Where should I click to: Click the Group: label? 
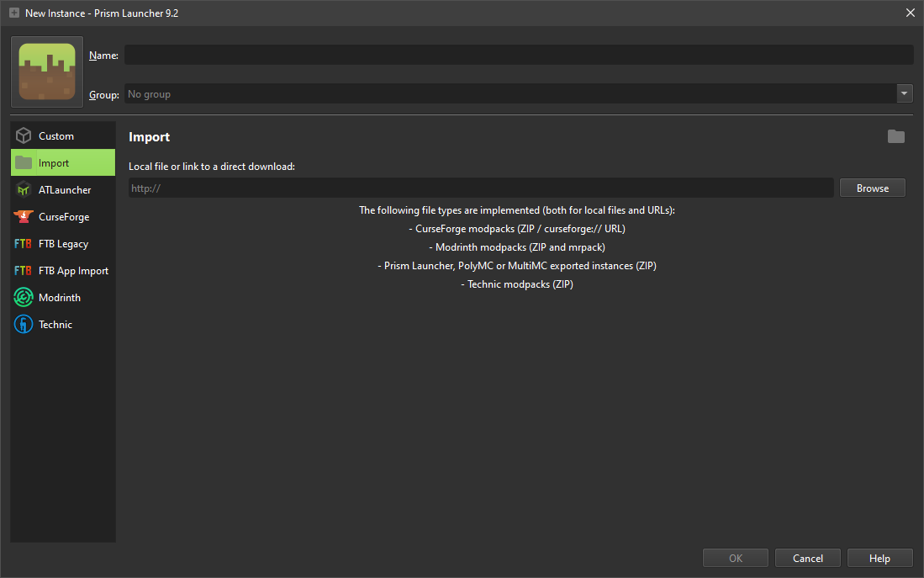click(104, 95)
